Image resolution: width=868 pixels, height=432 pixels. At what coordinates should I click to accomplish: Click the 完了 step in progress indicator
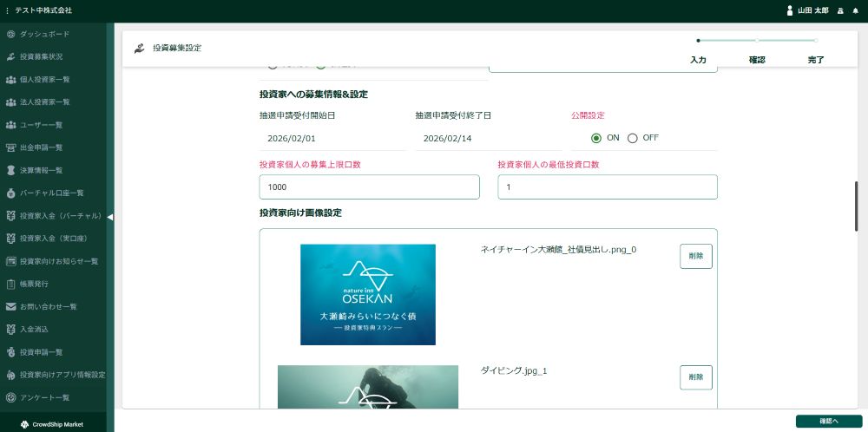(x=815, y=60)
